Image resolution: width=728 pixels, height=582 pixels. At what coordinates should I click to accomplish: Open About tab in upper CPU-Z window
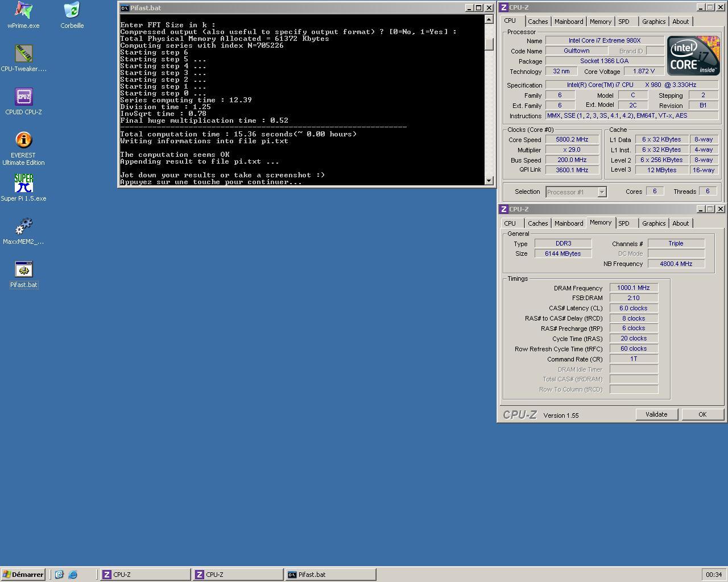[680, 22]
